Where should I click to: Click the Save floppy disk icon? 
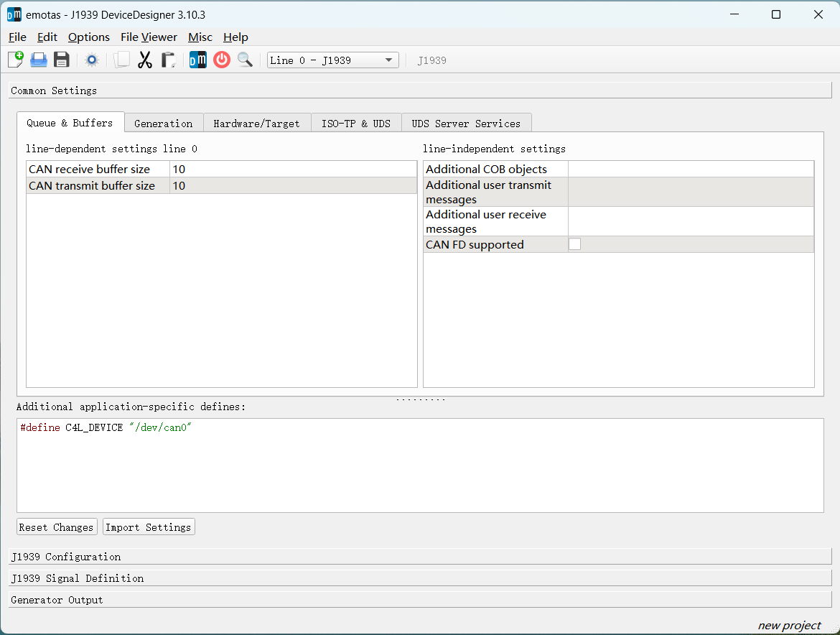point(62,60)
